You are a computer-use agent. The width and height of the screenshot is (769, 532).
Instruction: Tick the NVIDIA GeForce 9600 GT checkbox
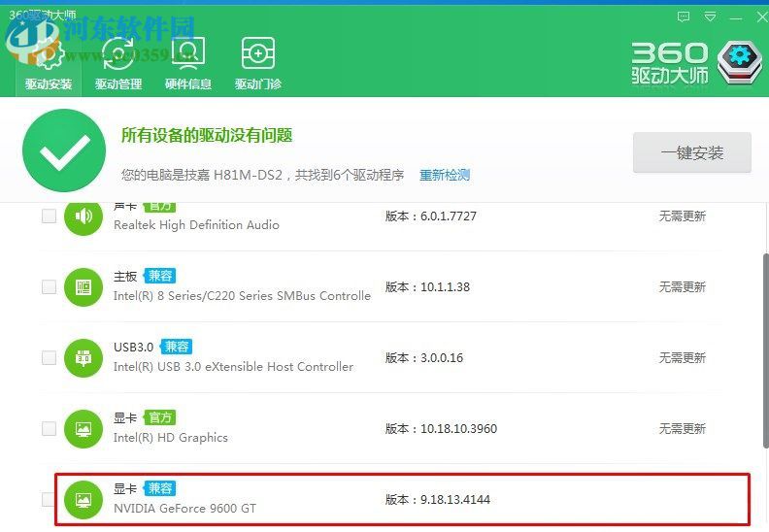(x=49, y=499)
